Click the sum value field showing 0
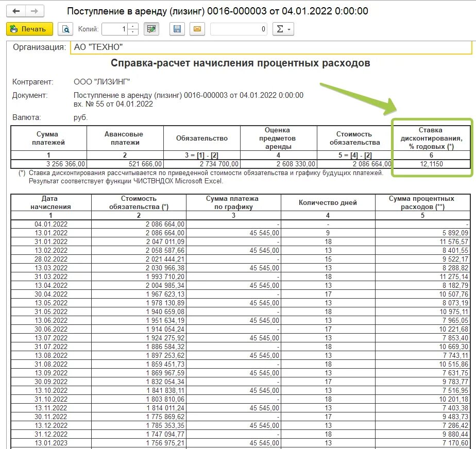The height and width of the screenshot is (449, 476). tap(239, 29)
